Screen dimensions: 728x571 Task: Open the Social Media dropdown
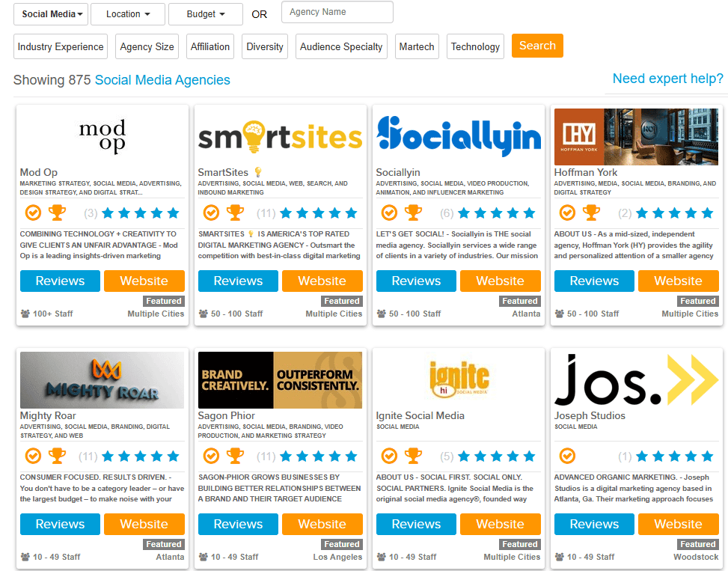51,14
